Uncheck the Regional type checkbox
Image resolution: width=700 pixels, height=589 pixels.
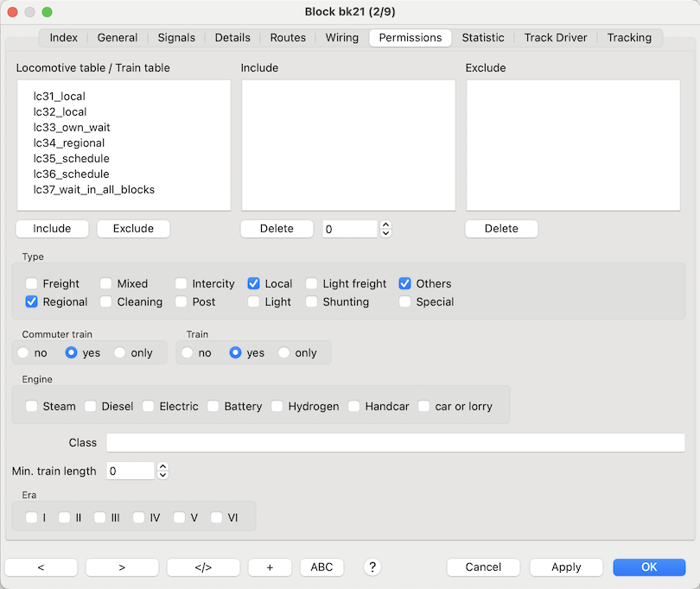point(32,302)
